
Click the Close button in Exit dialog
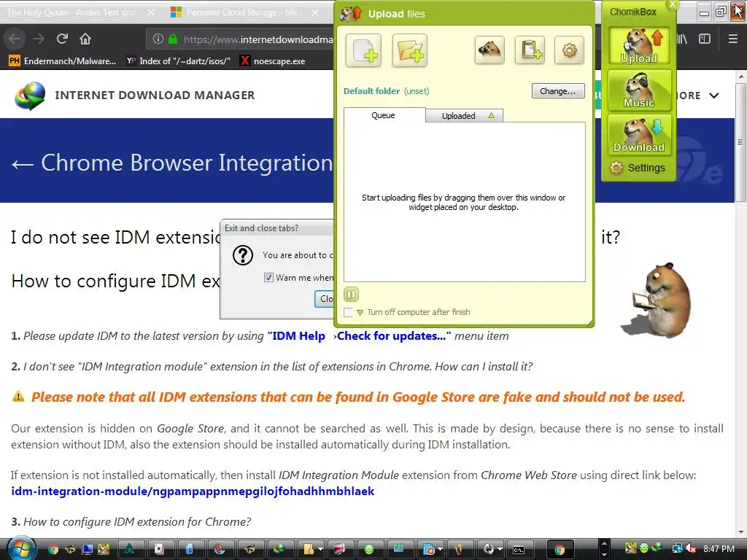325,299
